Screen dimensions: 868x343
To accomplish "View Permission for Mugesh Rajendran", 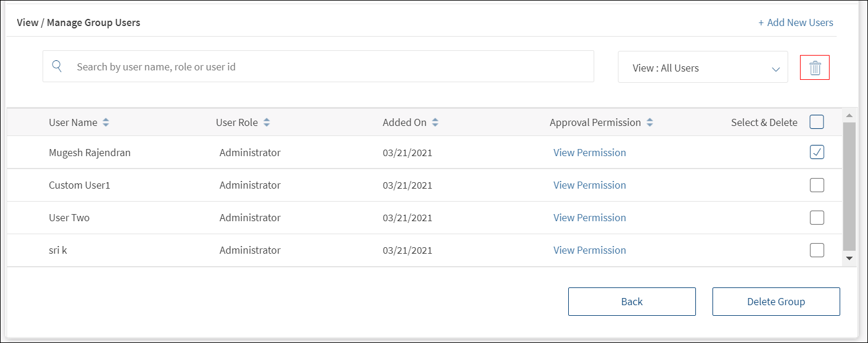I will point(590,153).
